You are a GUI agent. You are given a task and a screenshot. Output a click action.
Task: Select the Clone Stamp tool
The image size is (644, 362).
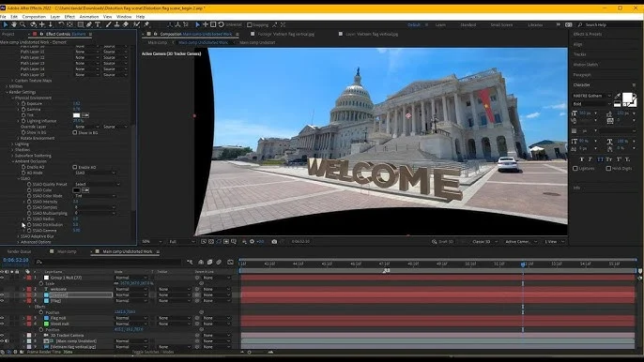point(117,24)
